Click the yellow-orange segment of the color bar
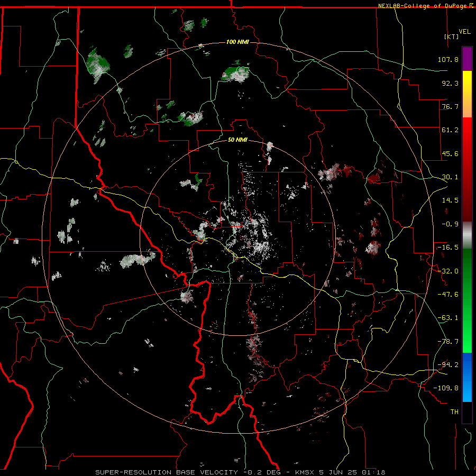Image resolution: width=476 pixels, height=476 pixels. 467,94
